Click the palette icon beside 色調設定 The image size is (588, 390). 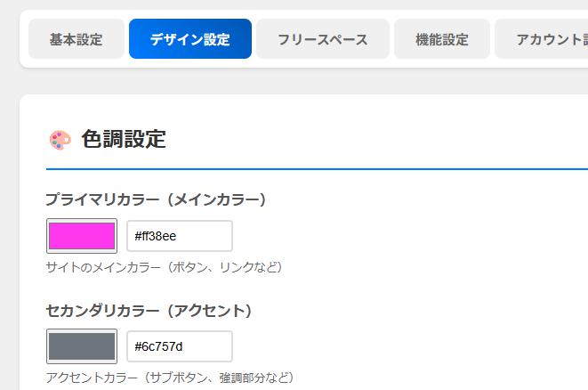(x=60, y=140)
